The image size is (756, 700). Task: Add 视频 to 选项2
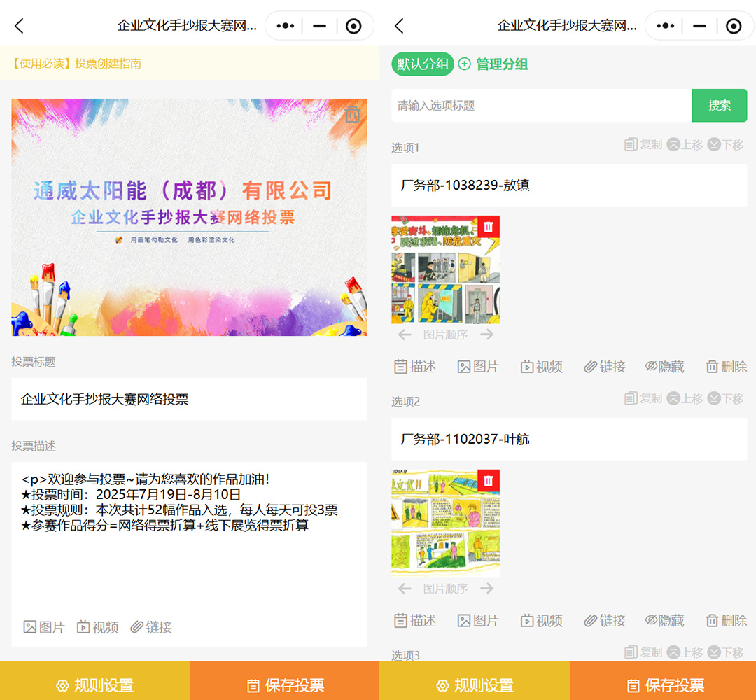click(541, 620)
